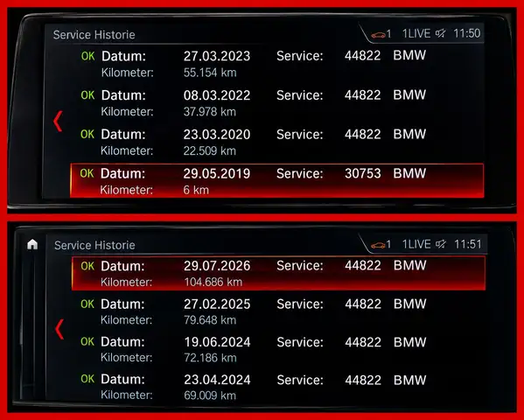Image resolution: width=524 pixels, height=420 pixels.
Task: Choose the 19.06.2024 service record
Action: point(278,349)
